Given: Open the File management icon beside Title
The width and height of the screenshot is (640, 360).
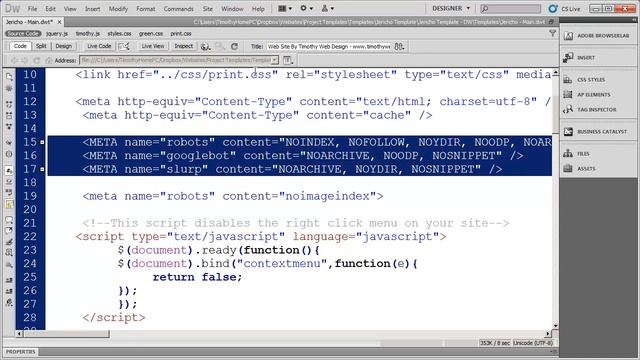Looking at the screenshot, I should pyautogui.click(x=399, y=47).
